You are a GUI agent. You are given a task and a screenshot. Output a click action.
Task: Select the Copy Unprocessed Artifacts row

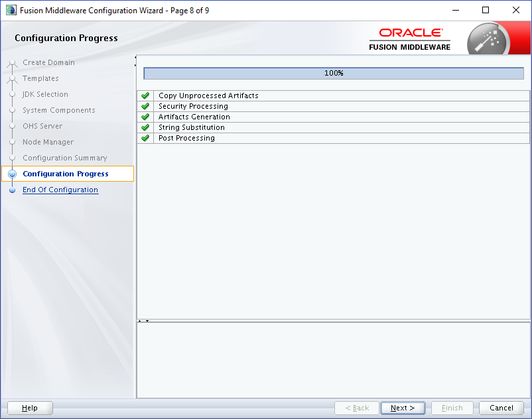tap(334, 95)
